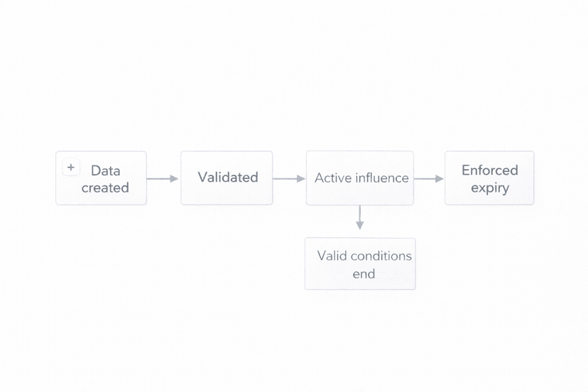The width and height of the screenshot is (588, 392).
Task: Click the "Data created" text label
Action: click(105, 179)
